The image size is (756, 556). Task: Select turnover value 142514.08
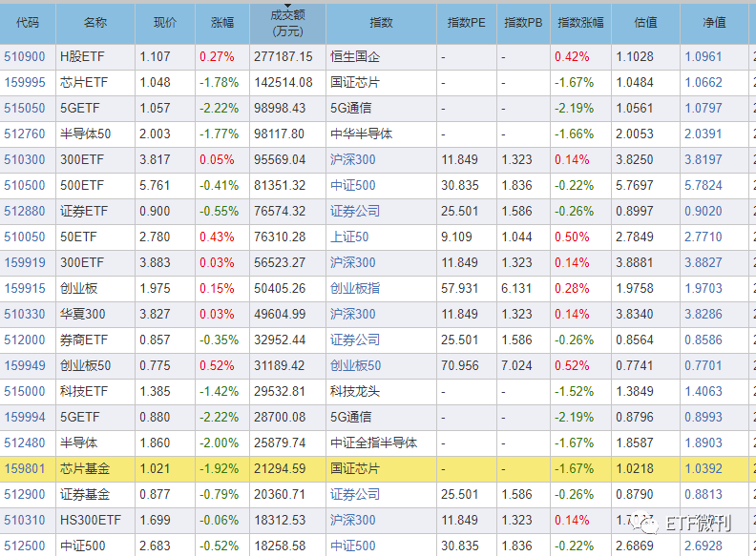283,82
